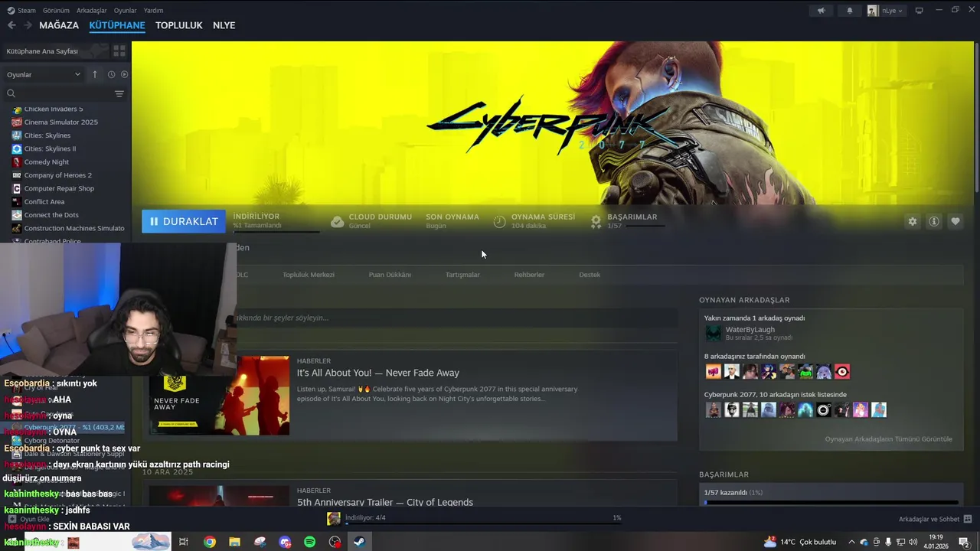Open the Tartışmalar link
980x551 pixels.
click(462, 275)
